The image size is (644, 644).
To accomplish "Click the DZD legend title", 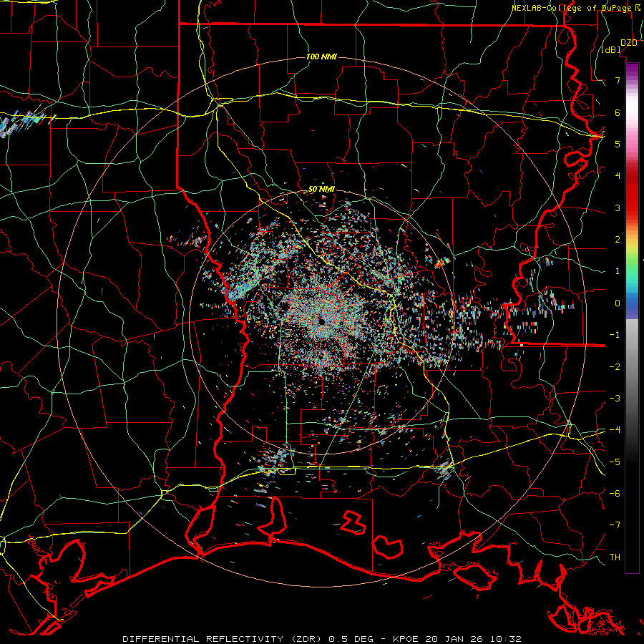I will point(628,43).
